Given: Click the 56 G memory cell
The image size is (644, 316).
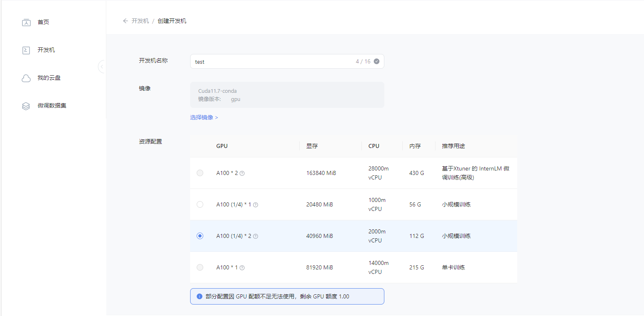Looking at the screenshot, I should point(415,204).
